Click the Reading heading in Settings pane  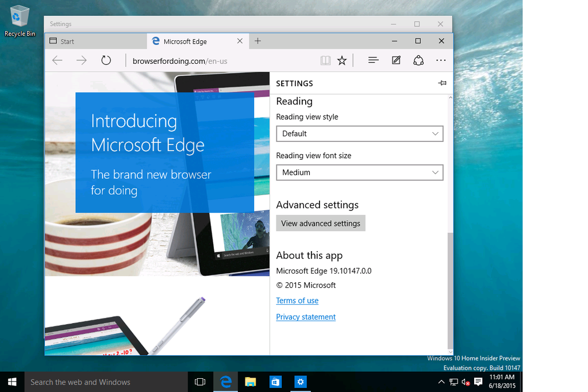click(294, 101)
